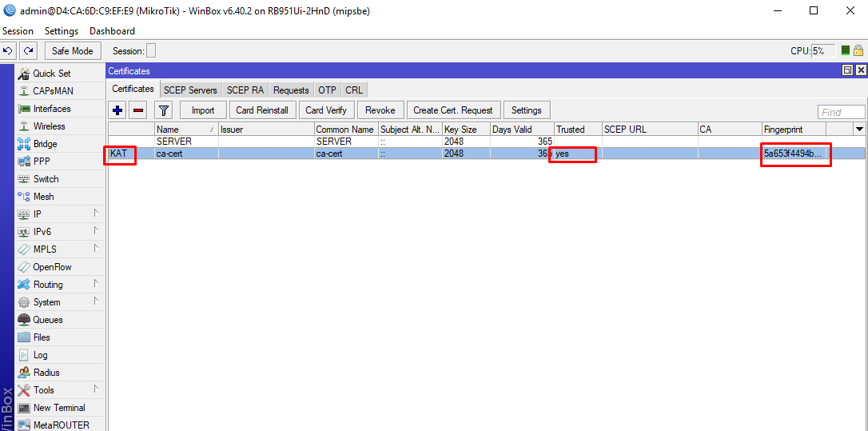Image resolution: width=868 pixels, height=431 pixels.
Task: Expand the IPv6 submenu arrow
Action: click(x=96, y=230)
